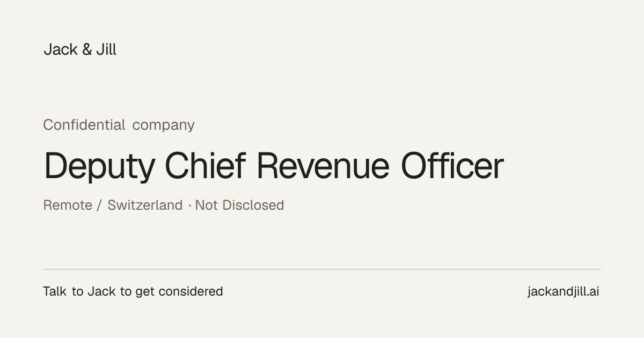This screenshot has height=338, width=644.
Task: Click the slash between Remote and Switzerland
Action: tap(99, 205)
